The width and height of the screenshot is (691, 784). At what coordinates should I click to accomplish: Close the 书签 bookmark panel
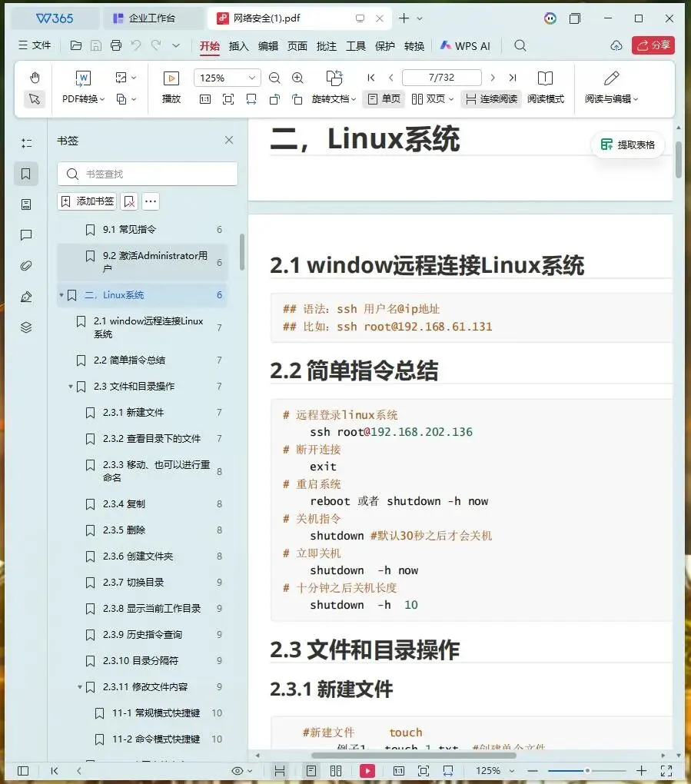click(229, 140)
